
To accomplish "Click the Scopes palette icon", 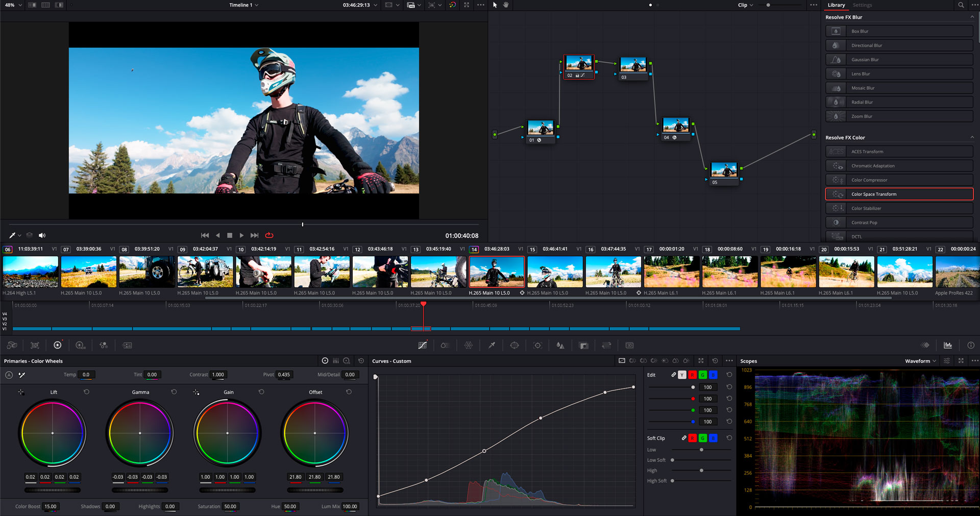I will click(948, 346).
